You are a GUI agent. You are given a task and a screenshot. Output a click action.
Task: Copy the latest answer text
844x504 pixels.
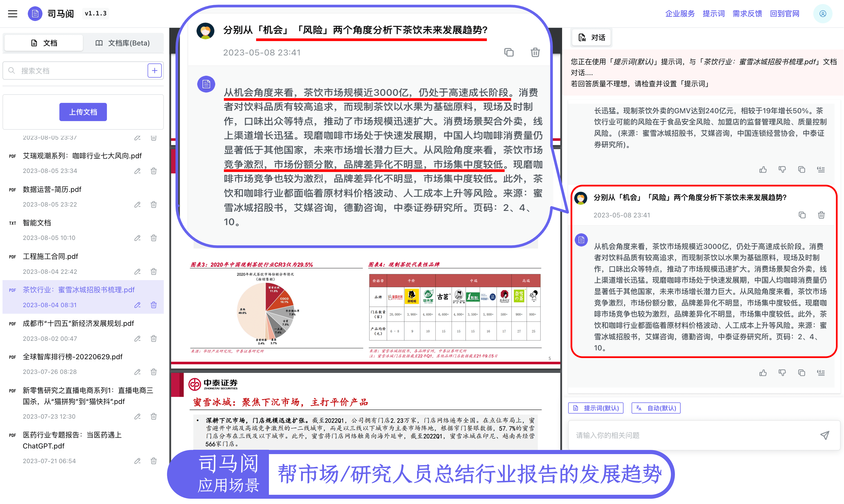[x=802, y=373]
